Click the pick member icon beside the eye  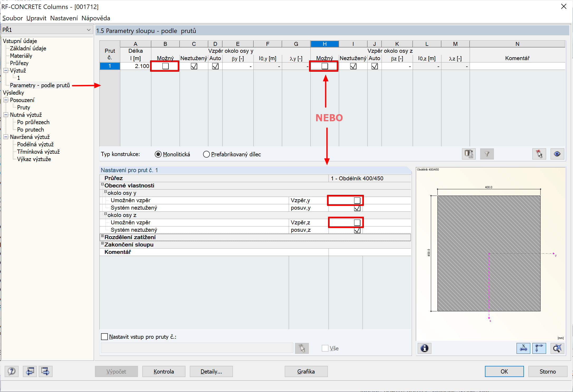click(x=539, y=154)
